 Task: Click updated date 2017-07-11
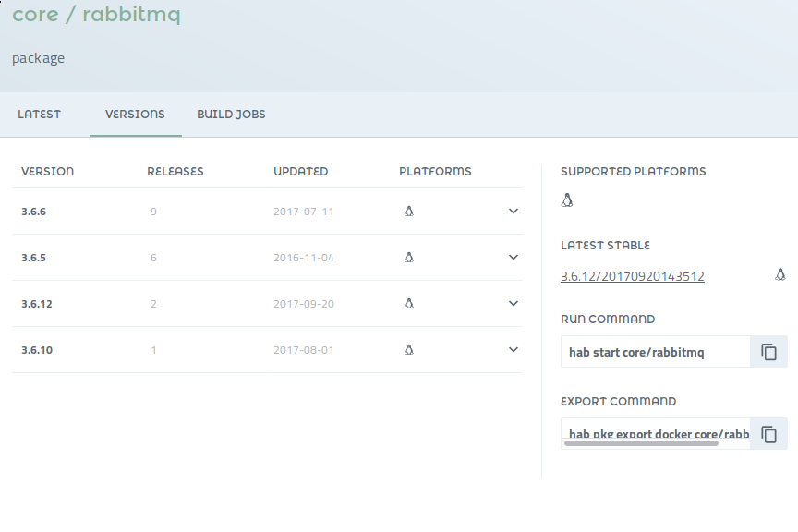(x=303, y=212)
